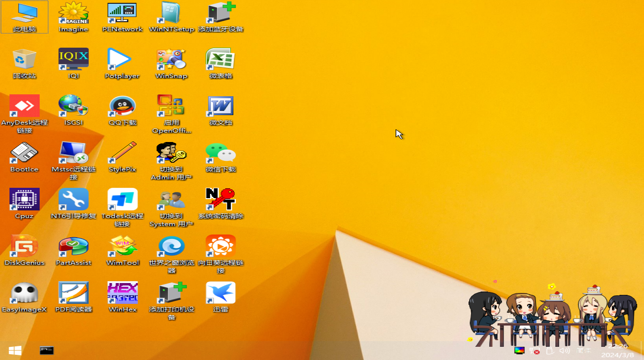Click the IQI desktop shortcut

coord(74,64)
